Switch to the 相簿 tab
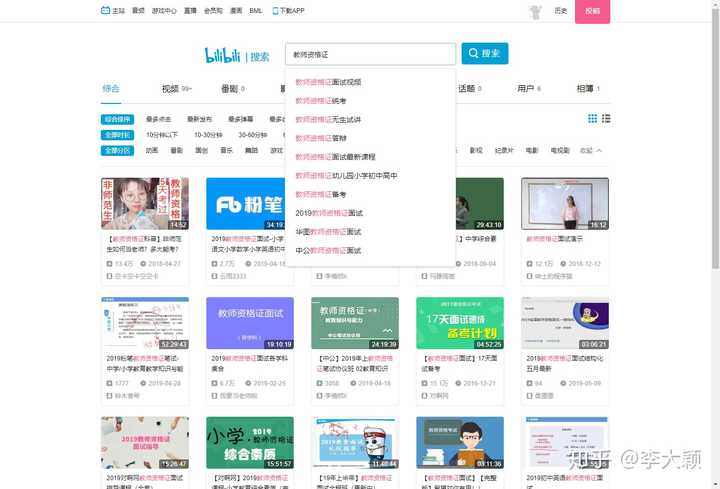 pyautogui.click(x=588, y=89)
